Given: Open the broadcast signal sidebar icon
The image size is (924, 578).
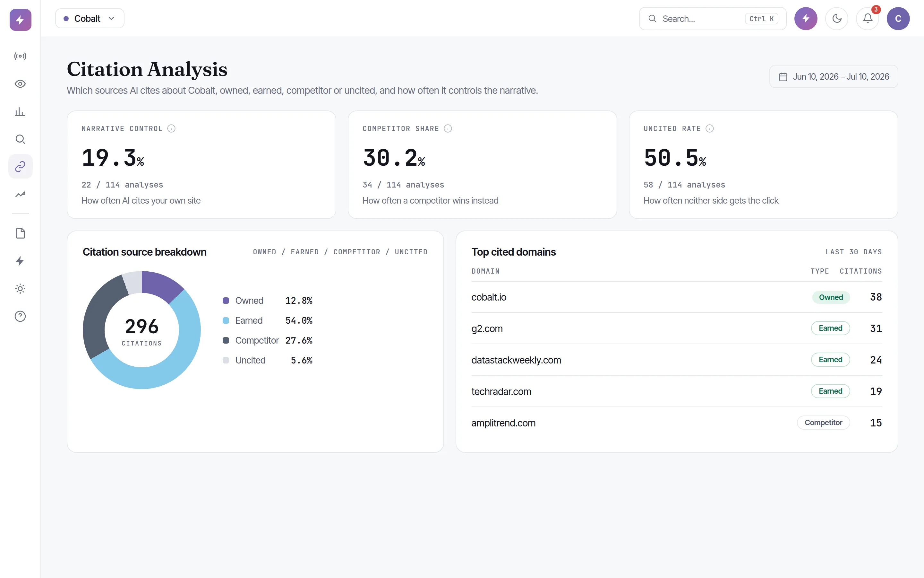Looking at the screenshot, I should (20, 56).
